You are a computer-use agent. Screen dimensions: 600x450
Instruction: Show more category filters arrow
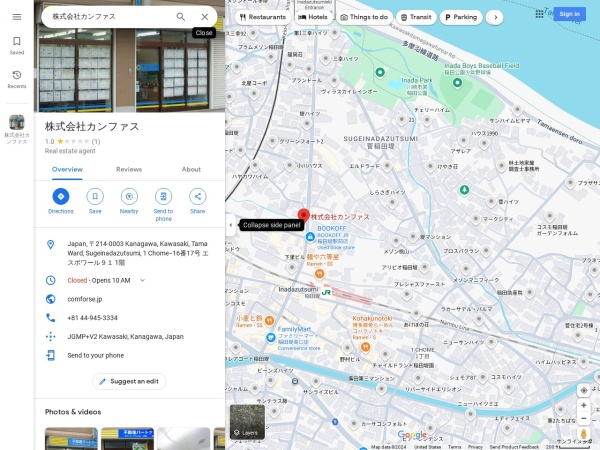(x=496, y=17)
